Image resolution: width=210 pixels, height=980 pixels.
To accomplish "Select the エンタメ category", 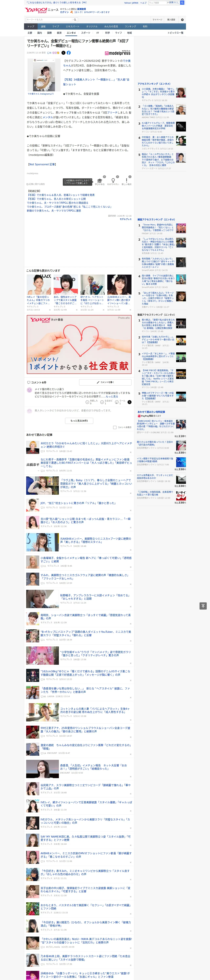I will pos(71,33).
